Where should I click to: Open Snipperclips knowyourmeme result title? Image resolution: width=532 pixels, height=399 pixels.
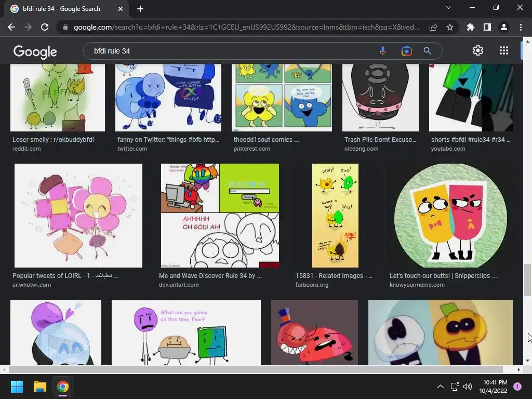(x=443, y=275)
